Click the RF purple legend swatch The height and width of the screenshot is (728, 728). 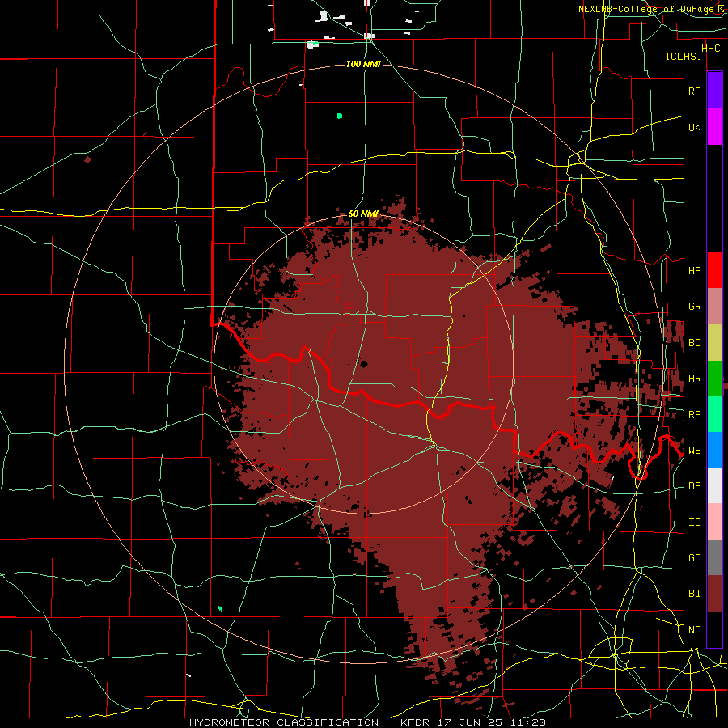pyautogui.click(x=714, y=90)
